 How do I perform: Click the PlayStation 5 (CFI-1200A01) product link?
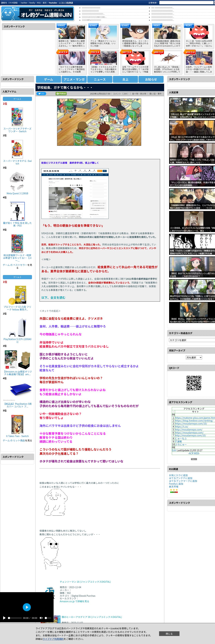pos(17,340)
